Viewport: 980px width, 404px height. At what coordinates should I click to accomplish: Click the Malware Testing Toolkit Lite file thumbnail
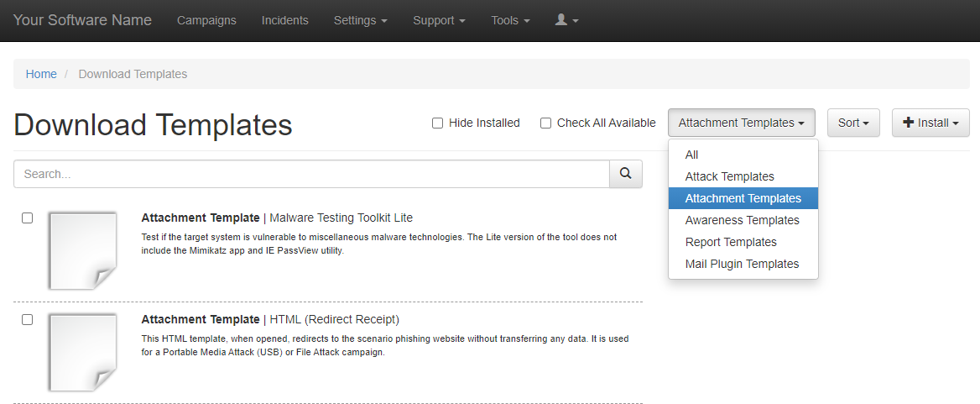pyautogui.click(x=82, y=250)
